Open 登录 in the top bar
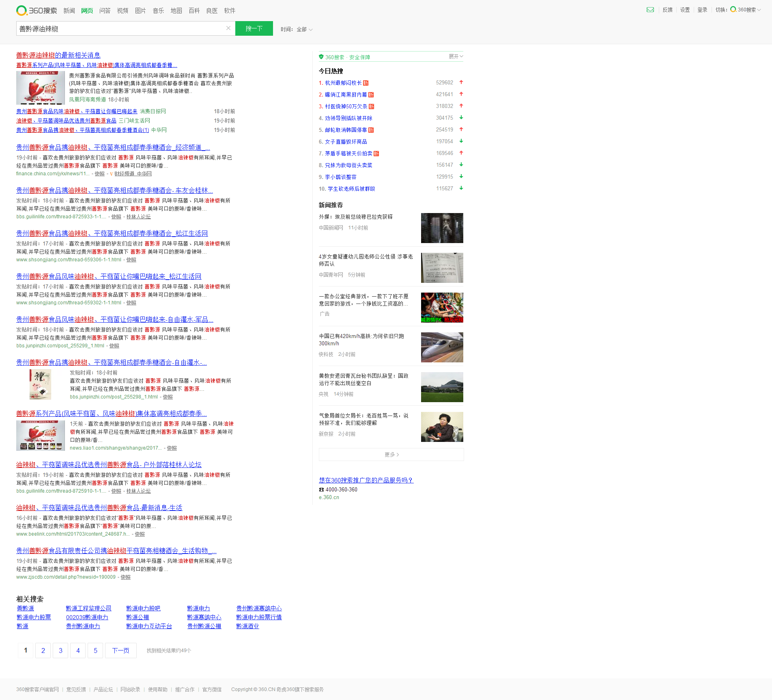 (x=702, y=10)
